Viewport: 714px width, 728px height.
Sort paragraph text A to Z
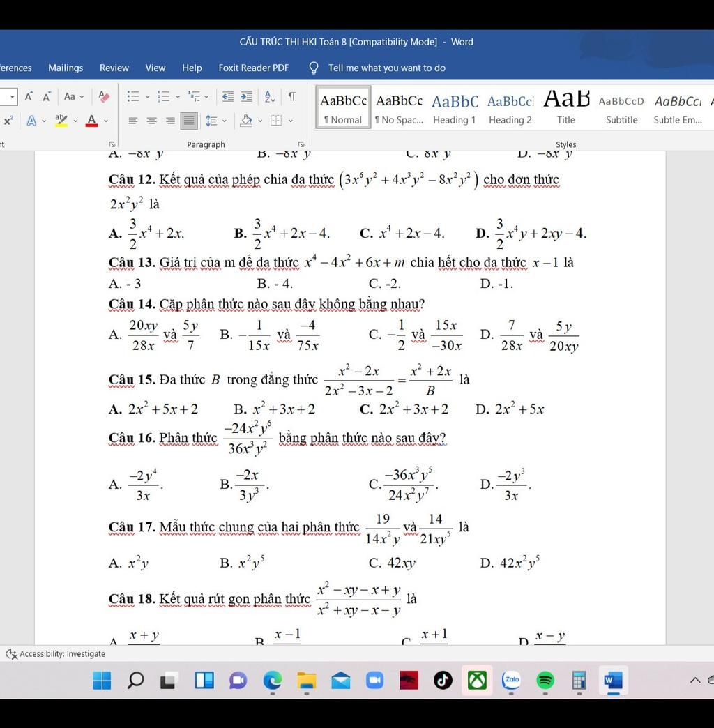click(x=270, y=96)
